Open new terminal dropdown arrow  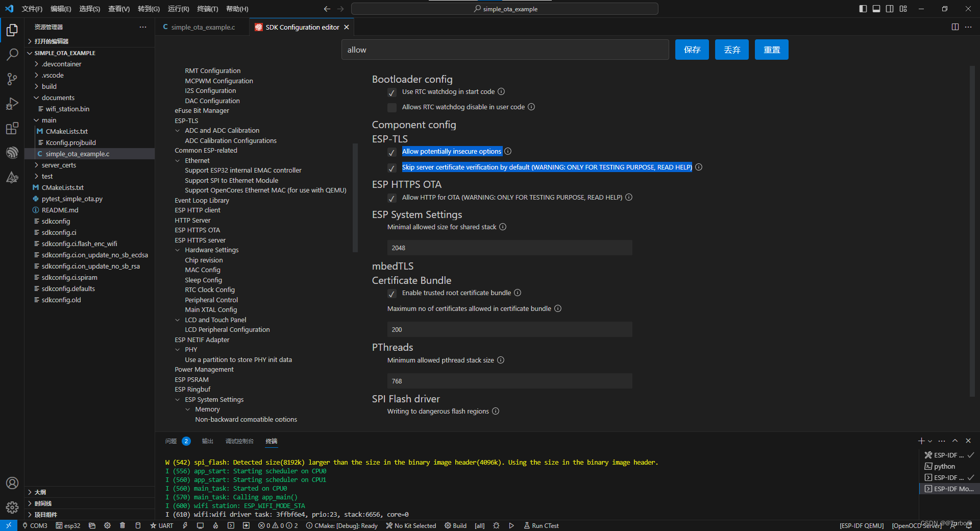click(930, 441)
